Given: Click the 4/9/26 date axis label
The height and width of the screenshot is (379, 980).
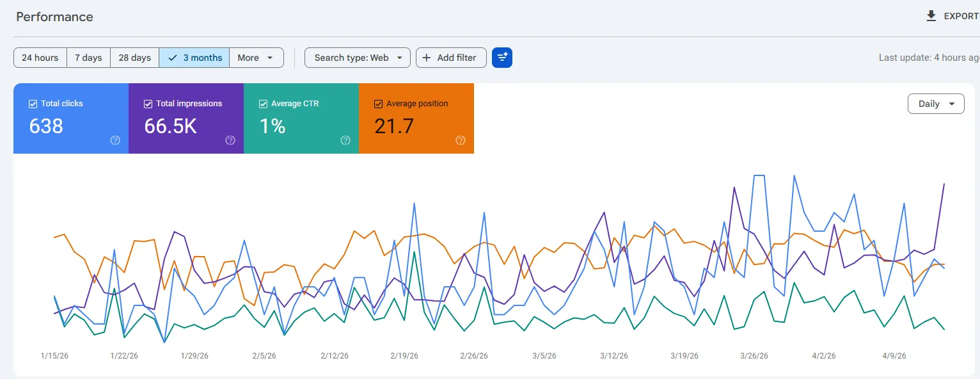Looking at the screenshot, I should [x=894, y=356].
